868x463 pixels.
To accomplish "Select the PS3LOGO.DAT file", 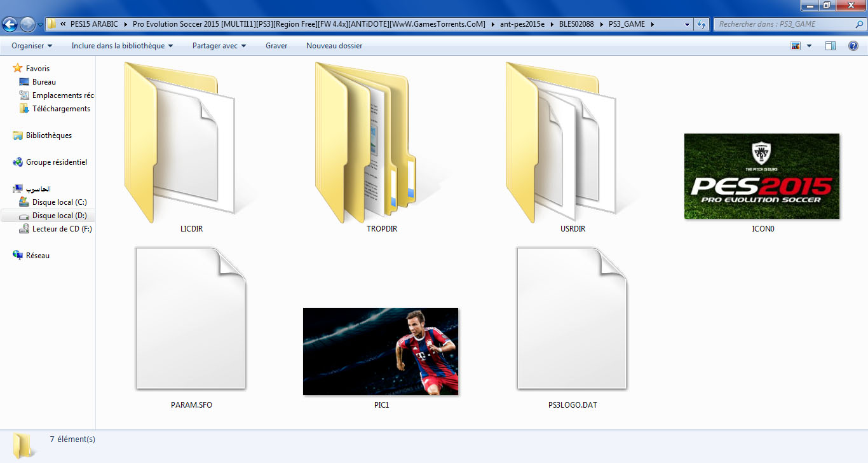I will click(x=572, y=318).
